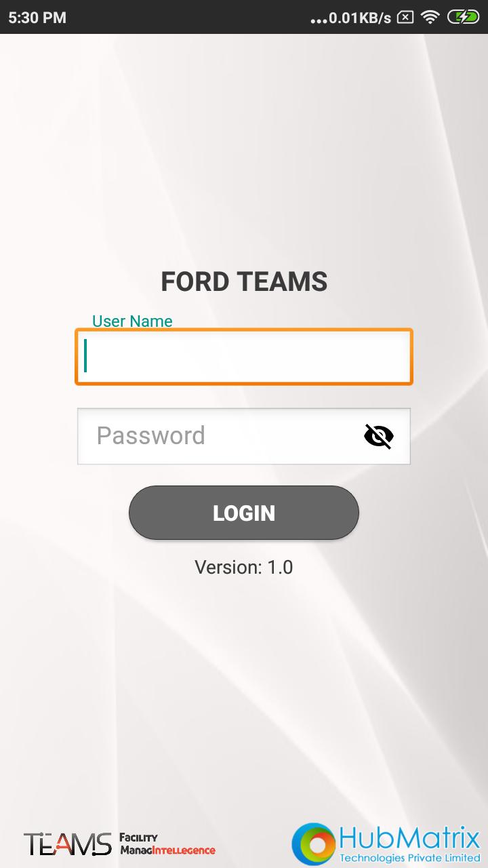Tap the SIM error icon in status bar
Screen dimensions: 488x868
[405, 17]
